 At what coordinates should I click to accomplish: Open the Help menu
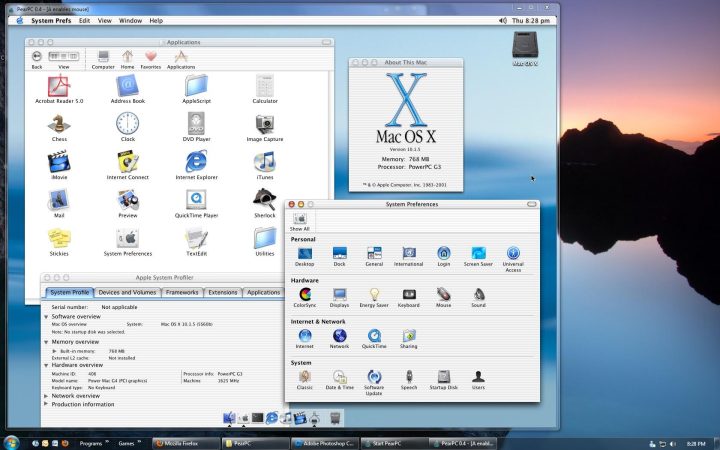pos(156,21)
